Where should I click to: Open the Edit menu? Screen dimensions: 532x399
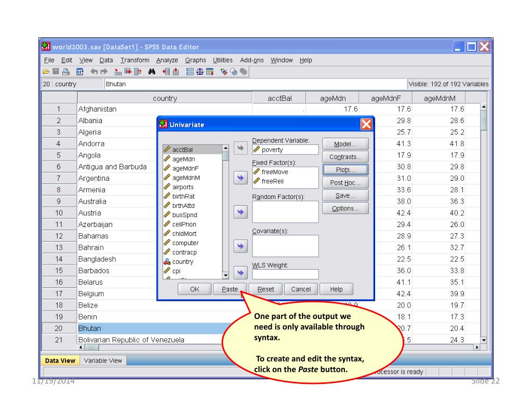point(66,60)
